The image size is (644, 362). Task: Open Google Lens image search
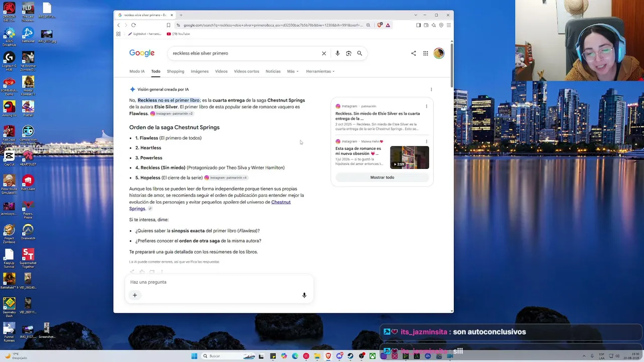pos(349,53)
